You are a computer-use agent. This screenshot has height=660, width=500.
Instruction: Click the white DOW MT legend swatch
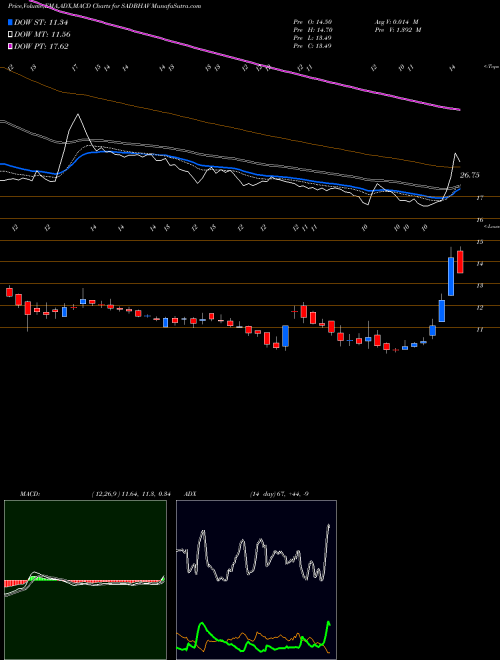tap(11, 35)
